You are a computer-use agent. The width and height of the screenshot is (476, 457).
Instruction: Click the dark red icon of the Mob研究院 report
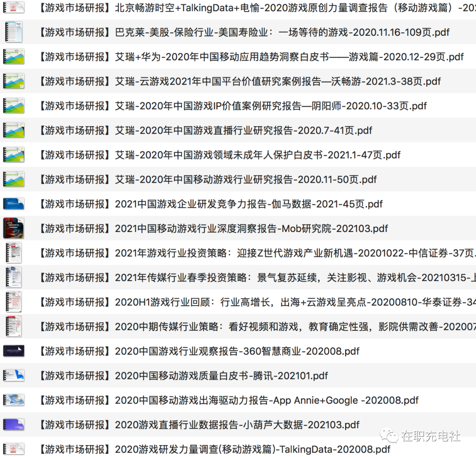coord(13,228)
